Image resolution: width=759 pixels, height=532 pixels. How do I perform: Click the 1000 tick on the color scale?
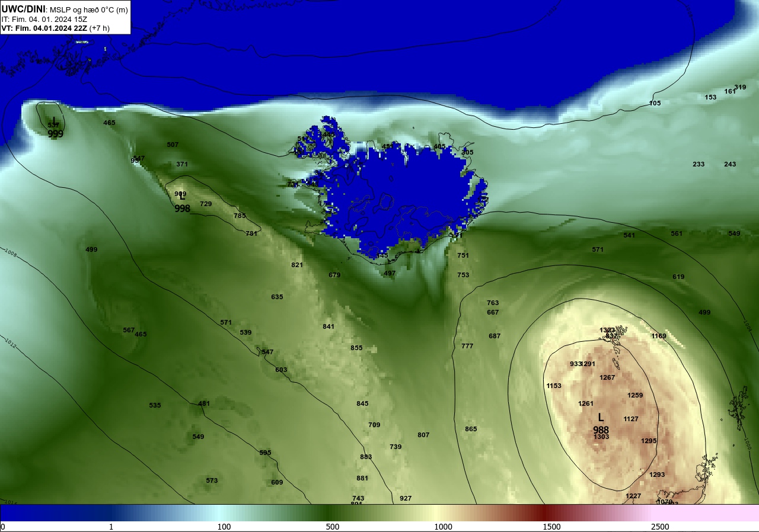pos(443,527)
